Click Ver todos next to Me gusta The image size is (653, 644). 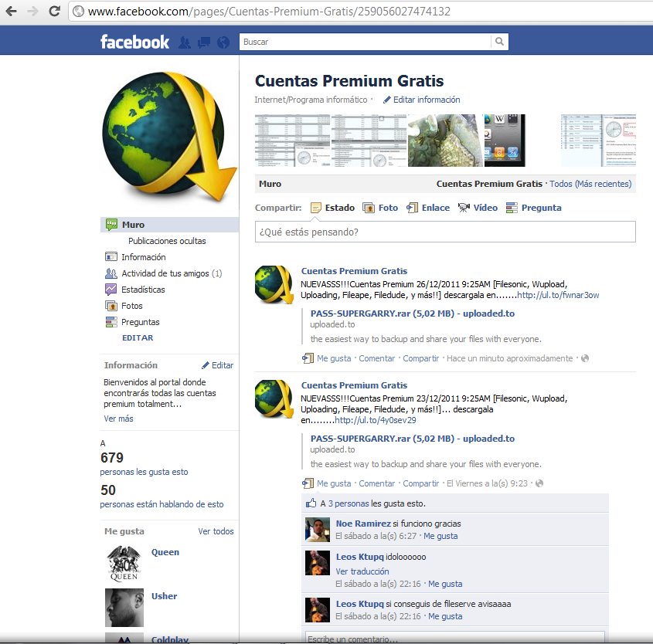[x=216, y=531]
